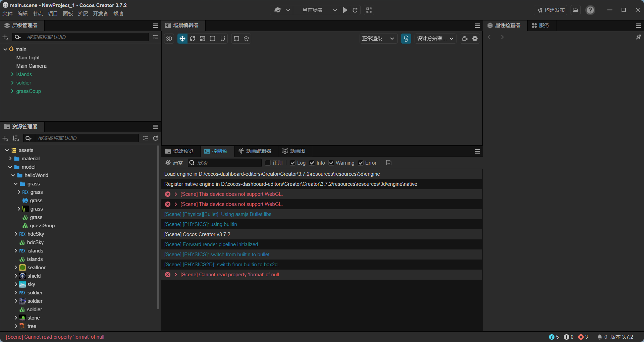
Task: Select the Move transform tool
Action: 182,39
